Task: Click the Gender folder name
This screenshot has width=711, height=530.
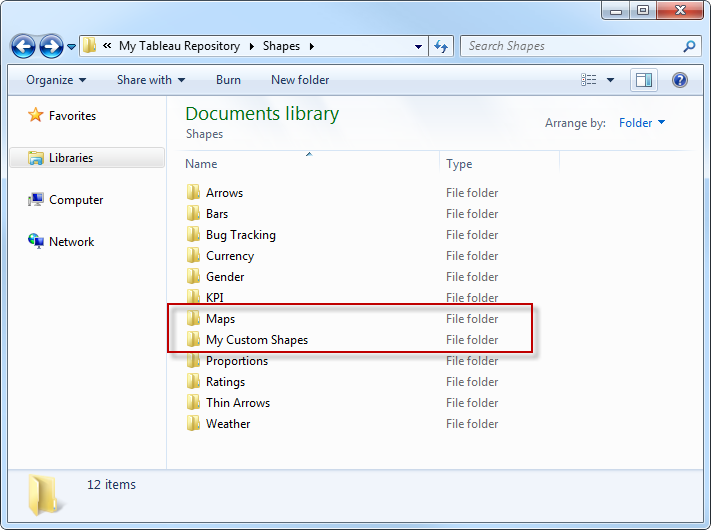Action: point(225,277)
